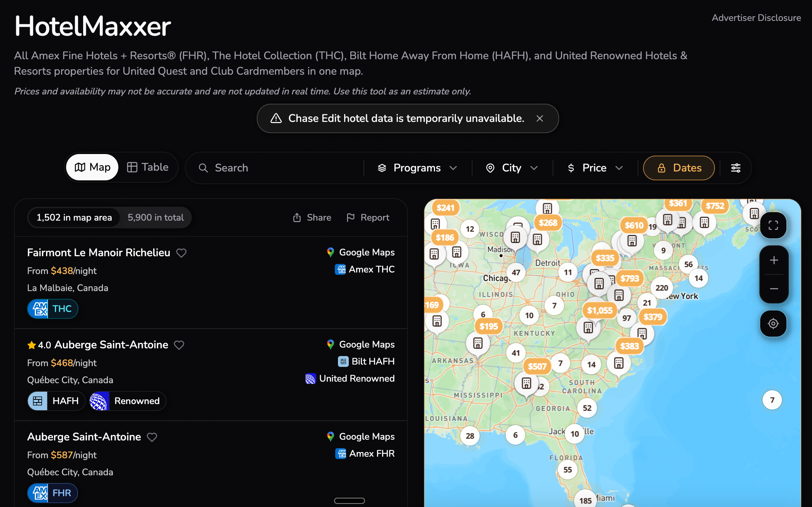The width and height of the screenshot is (812, 507).
Task: Select the $507 price marker on map
Action: [537, 367]
